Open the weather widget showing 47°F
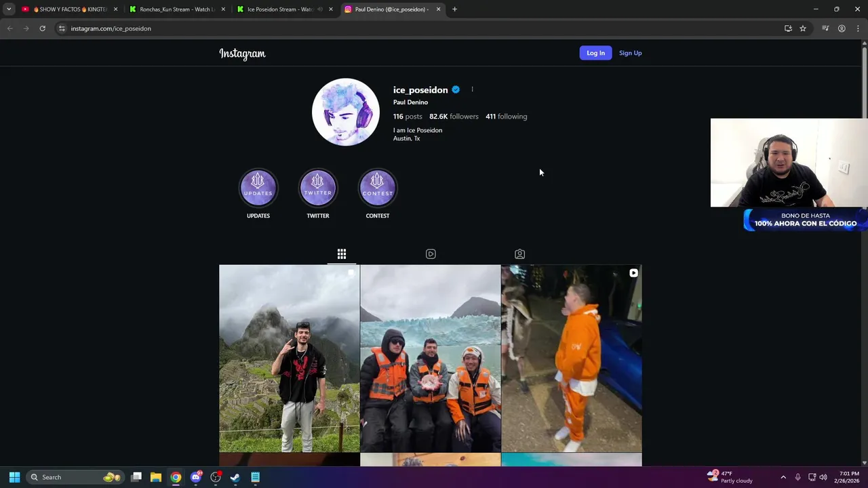 click(730, 477)
